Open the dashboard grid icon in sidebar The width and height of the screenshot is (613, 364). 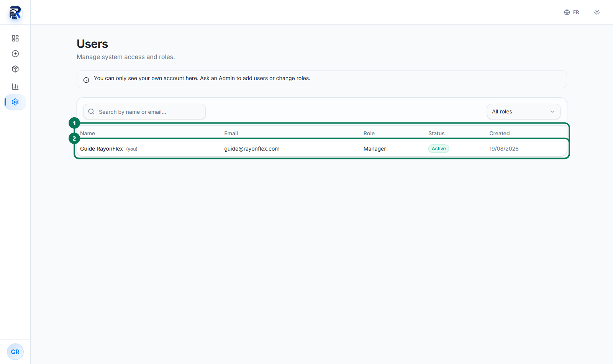(15, 38)
